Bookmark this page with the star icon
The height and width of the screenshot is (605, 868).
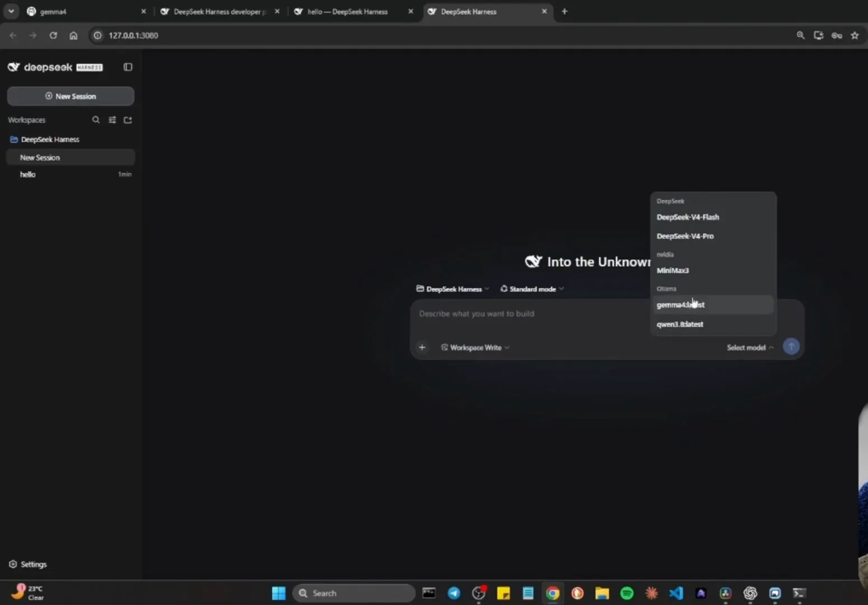pos(855,35)
